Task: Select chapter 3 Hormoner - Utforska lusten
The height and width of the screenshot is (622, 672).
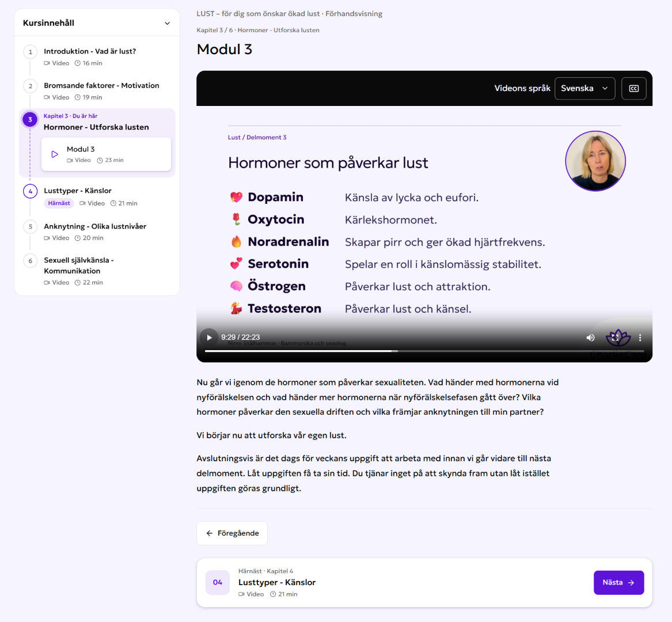Action: coord(96,127)
